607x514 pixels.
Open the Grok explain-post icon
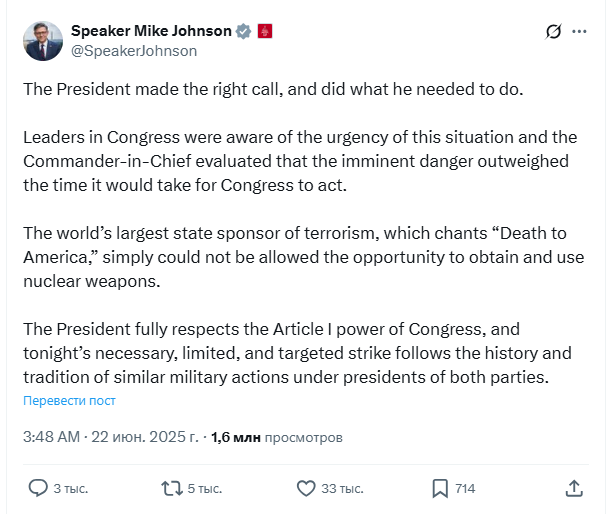[552, 32]
